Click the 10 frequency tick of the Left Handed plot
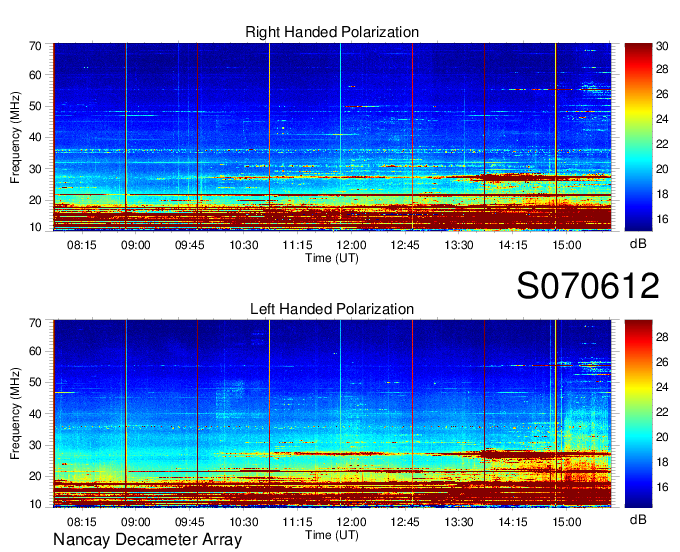Image resolution: width=680 pixels, height=552 pixels. coord(35,504)
